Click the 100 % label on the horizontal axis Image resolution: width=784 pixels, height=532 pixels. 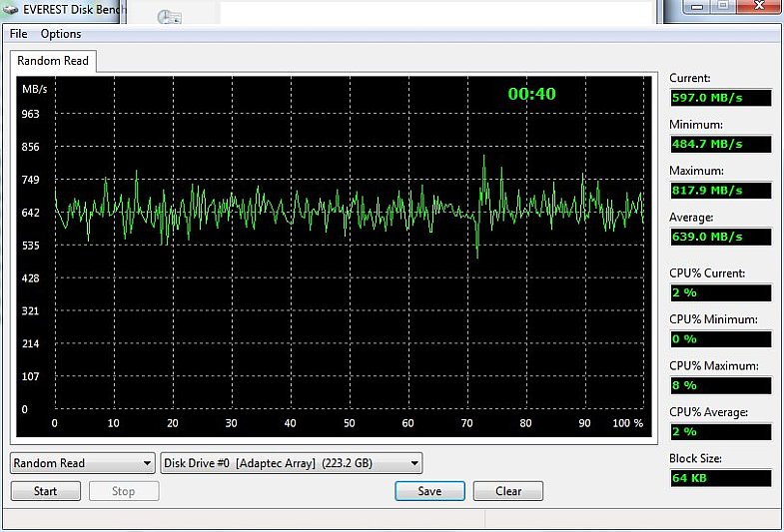628,423
